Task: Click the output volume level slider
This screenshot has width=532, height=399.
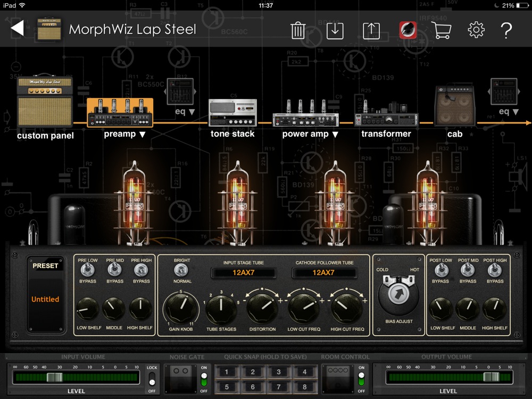Action: pos(449,377)
